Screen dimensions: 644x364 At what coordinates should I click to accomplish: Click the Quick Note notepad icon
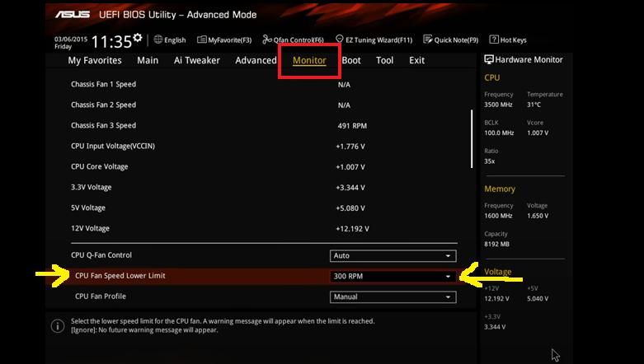tap(428, 40)
